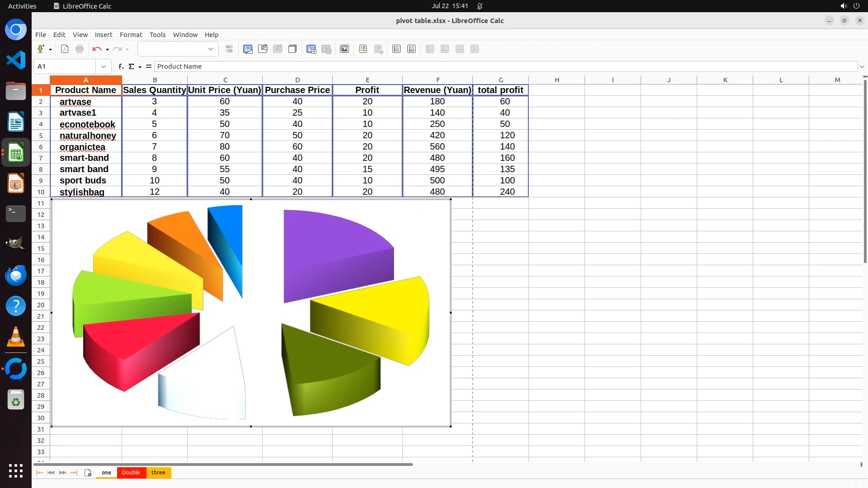Image resolution: width=868 pixels, height=488 pixels.
Task: Open the Chart Type dialog icon
Action: coord(248,49)
